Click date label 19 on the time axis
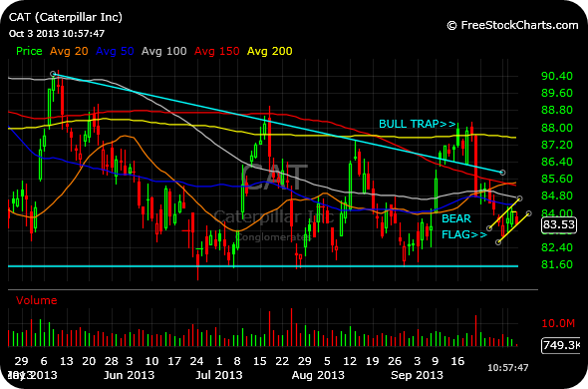 pos(373,361)
